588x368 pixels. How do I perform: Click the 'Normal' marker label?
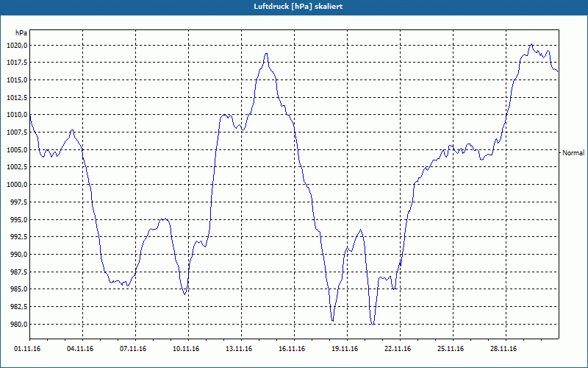(x=573, y=153)
